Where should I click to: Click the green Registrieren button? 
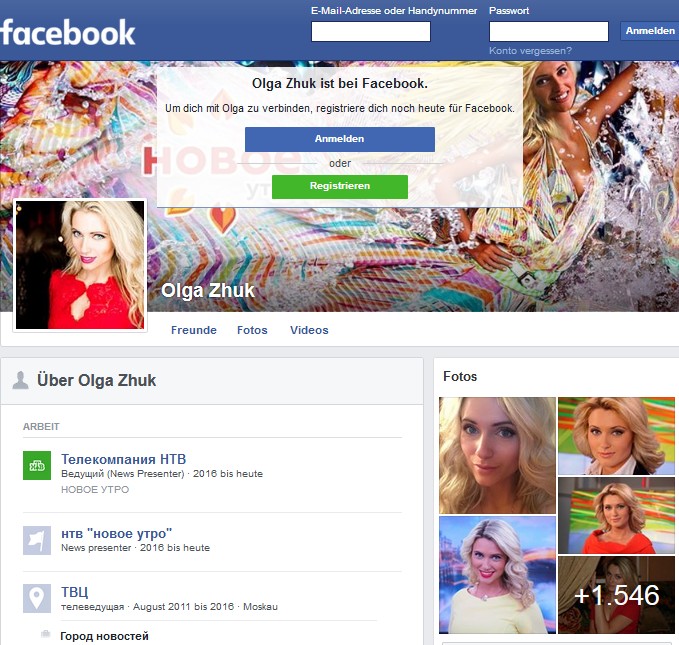point(340,186)
